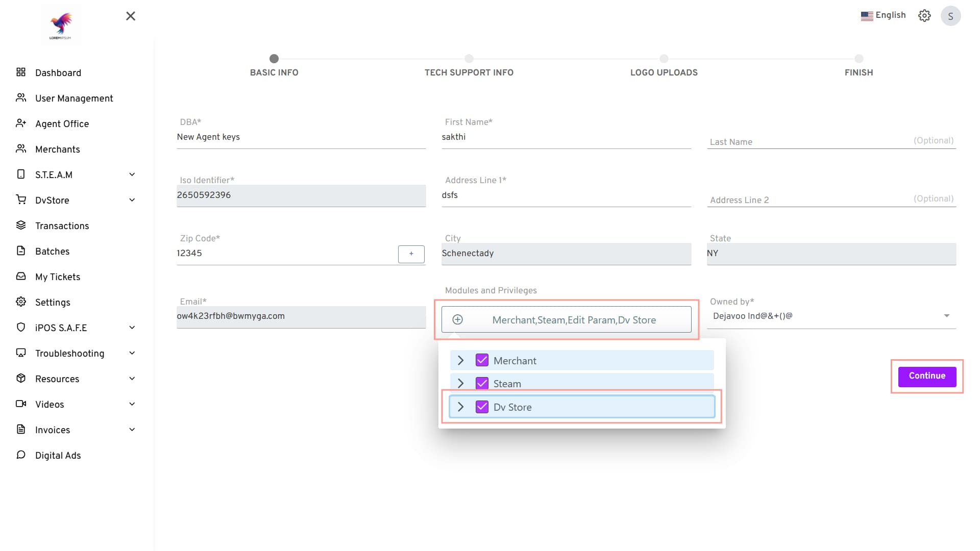Go to the TECH SUPPORT INFO step
The image size is (980, 551).
coord(469,66)
